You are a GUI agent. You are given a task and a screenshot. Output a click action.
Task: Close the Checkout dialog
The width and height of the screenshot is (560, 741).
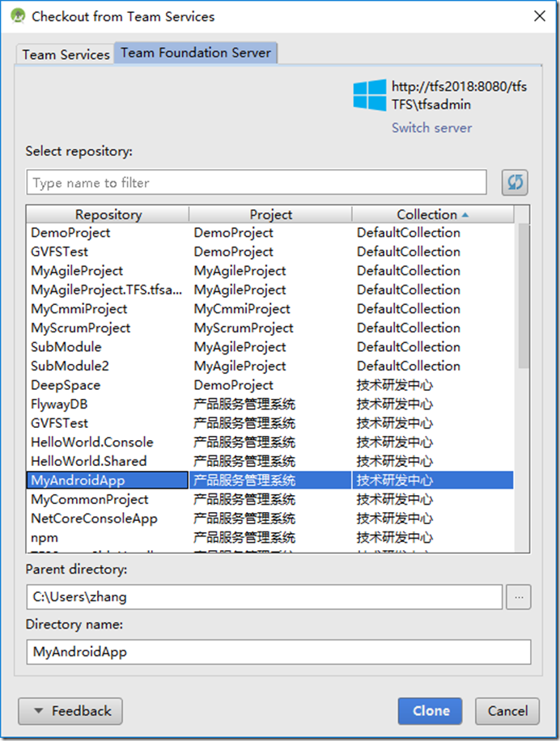(x=540, y=16)
